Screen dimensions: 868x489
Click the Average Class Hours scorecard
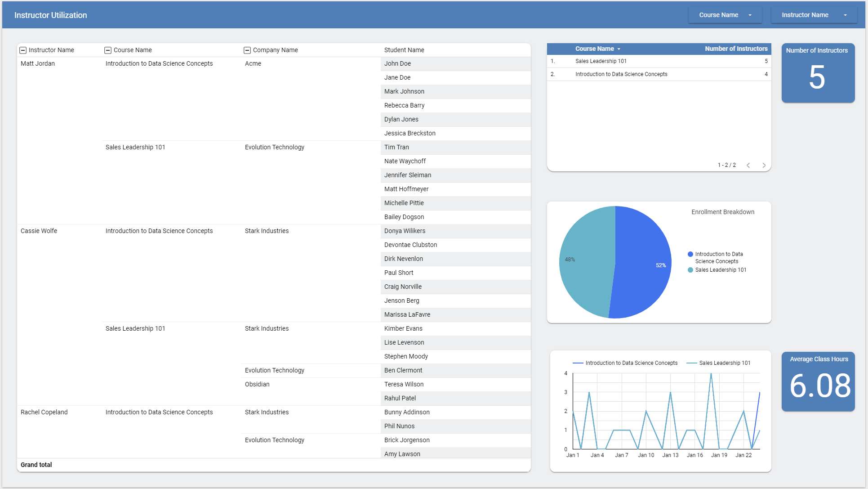pos(818,381)
